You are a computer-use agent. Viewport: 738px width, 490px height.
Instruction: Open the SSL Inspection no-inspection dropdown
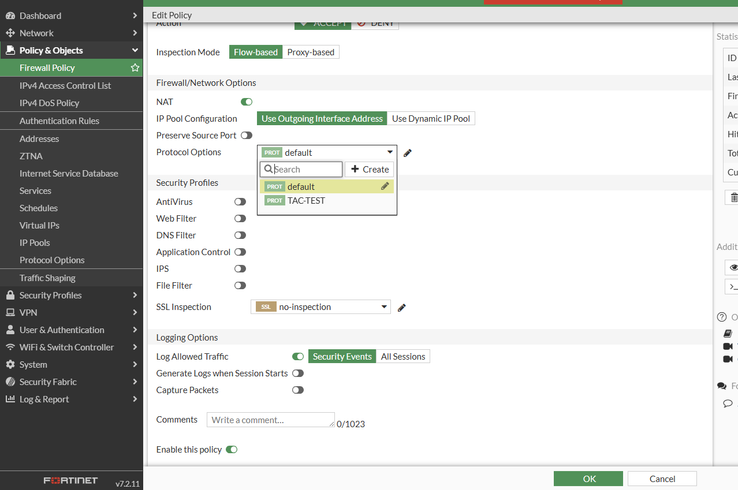tap(321, 307)
